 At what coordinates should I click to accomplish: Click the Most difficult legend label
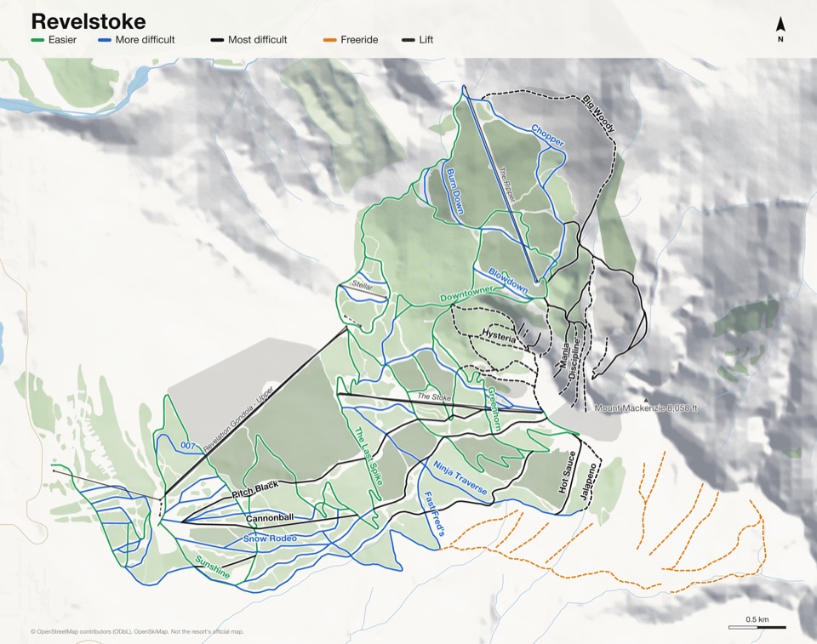click(x=257, y=40)
